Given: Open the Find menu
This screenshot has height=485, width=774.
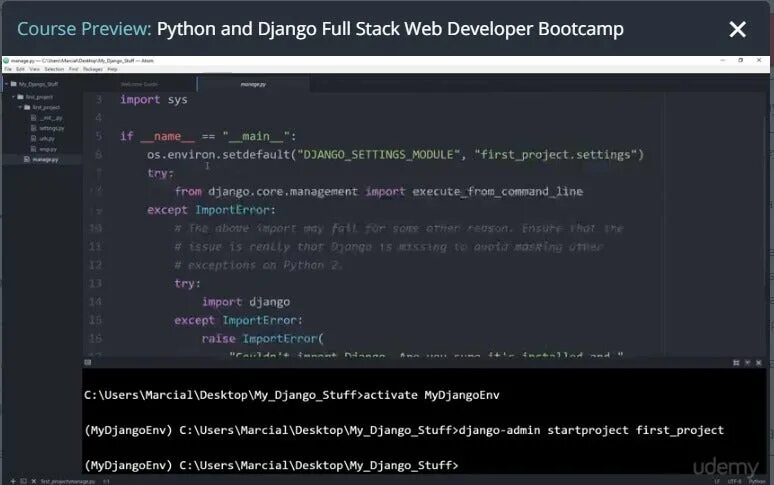Looking at the screenshot, I should pyautogui.click(x=74, y=69).
